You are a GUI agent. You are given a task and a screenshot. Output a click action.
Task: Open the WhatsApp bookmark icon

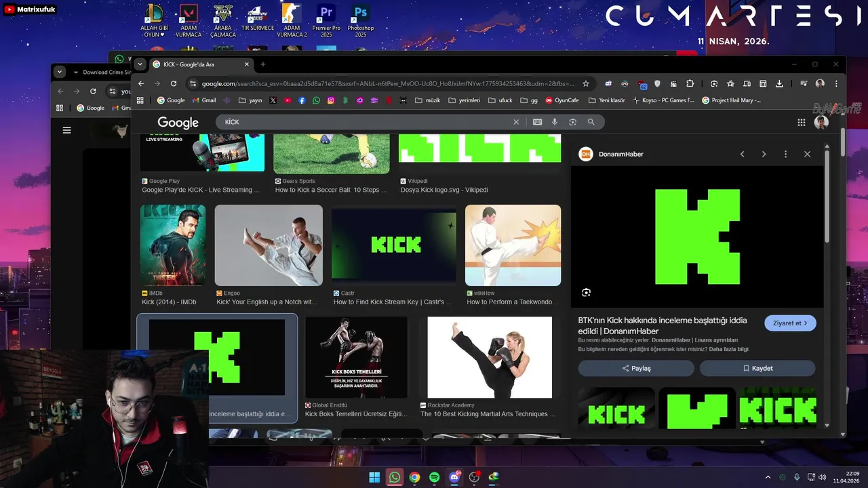[316, 100]
